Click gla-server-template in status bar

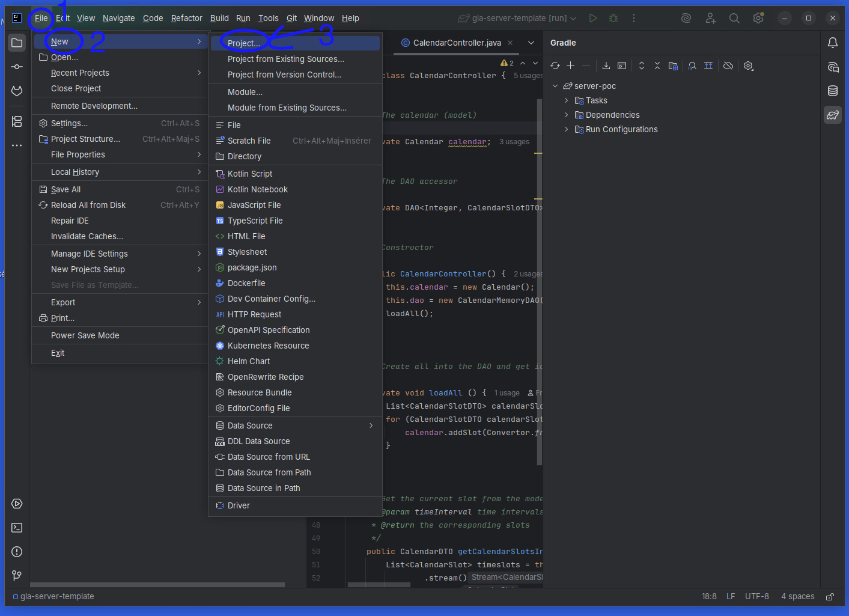point(57,596)
